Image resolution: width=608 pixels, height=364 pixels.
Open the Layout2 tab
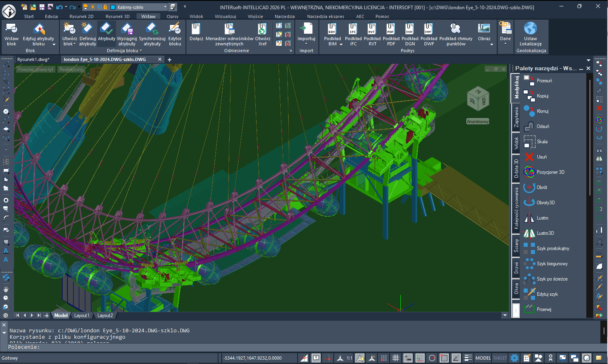105,315
